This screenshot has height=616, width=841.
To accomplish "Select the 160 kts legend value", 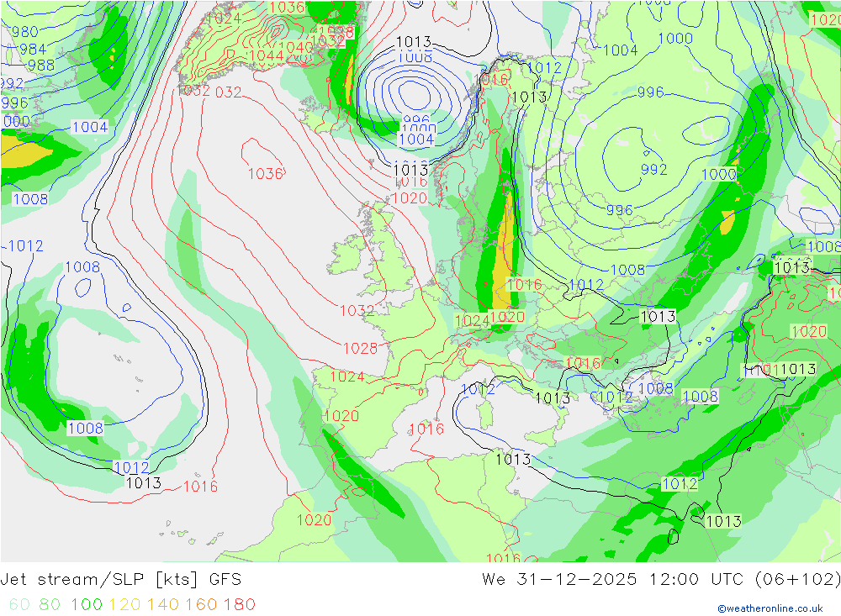I will 201,604.
